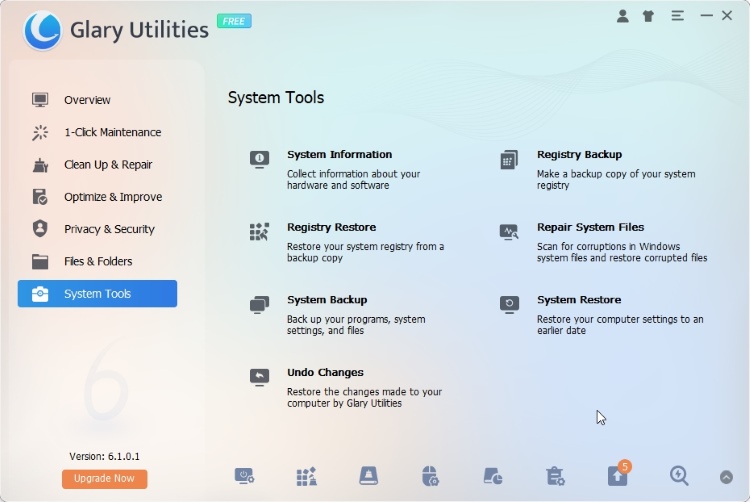750x502 pixels.
Task: Click the Version: 6.1.0.1 text
Action: 104,457
